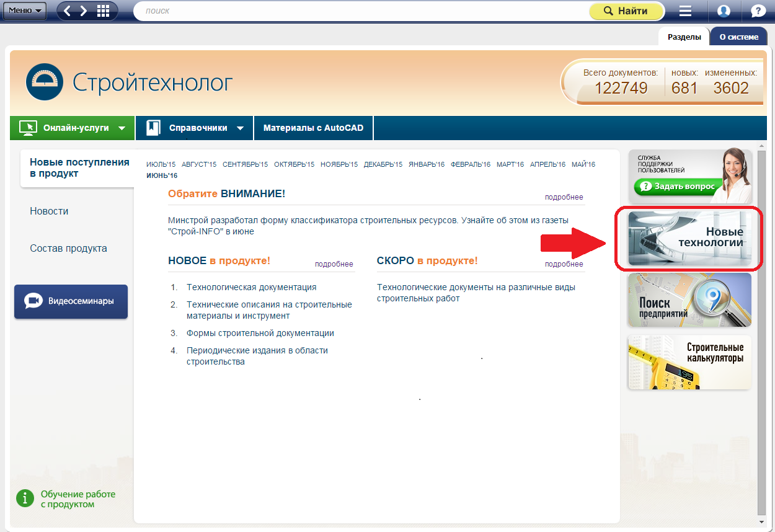Image resolution: width=775 pixels, height=532 pixels.
Task: Select the МАЙ'16 month link
Action: point(583,164)
